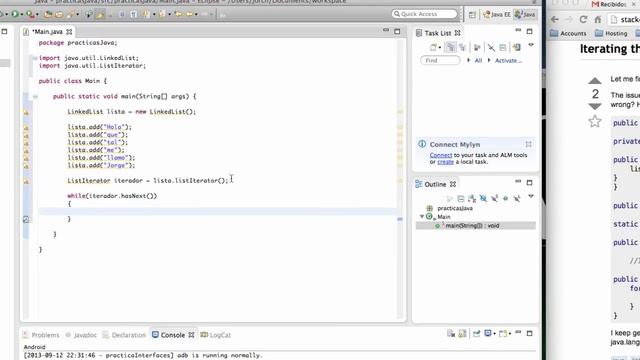The image size is (640, 360).
Task: Toggle Sort alphabetically in Outline
Action: 472,199
